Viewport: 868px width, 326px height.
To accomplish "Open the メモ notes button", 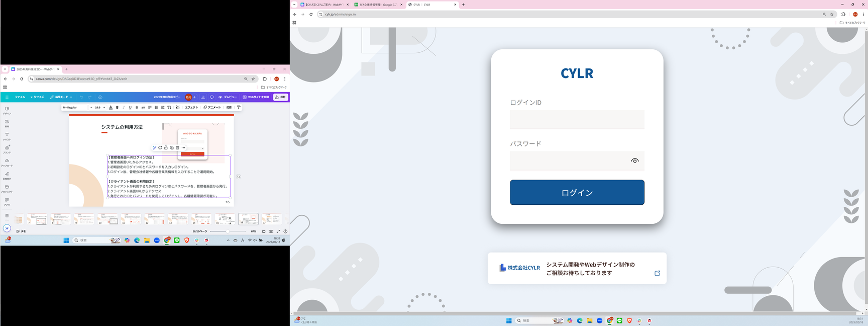I will [x=21, y=231].
